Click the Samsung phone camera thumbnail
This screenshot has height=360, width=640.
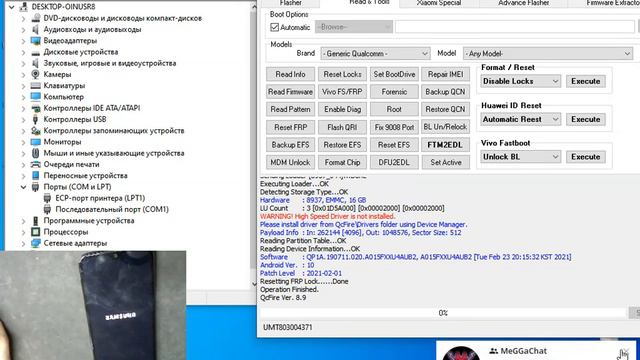(x=93, y=305)
